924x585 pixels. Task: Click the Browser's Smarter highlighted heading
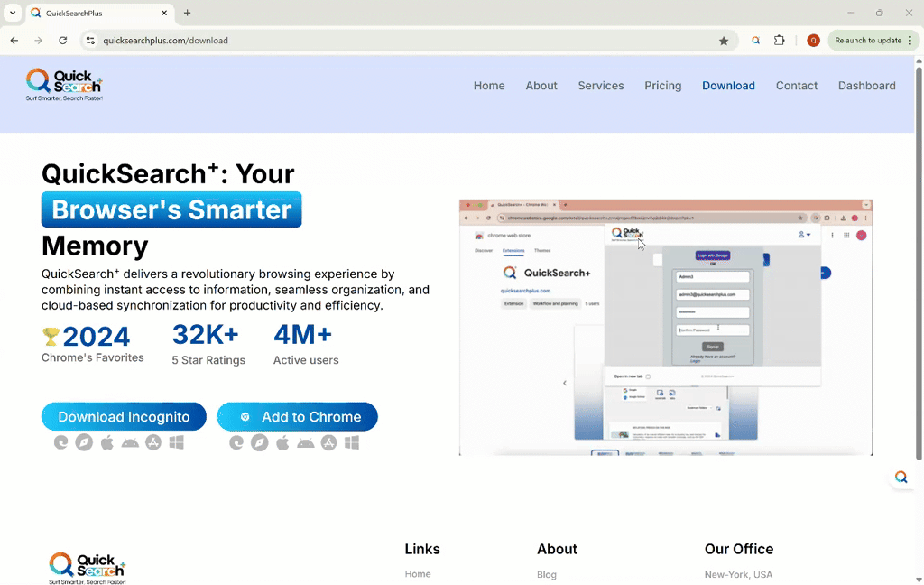171,209
